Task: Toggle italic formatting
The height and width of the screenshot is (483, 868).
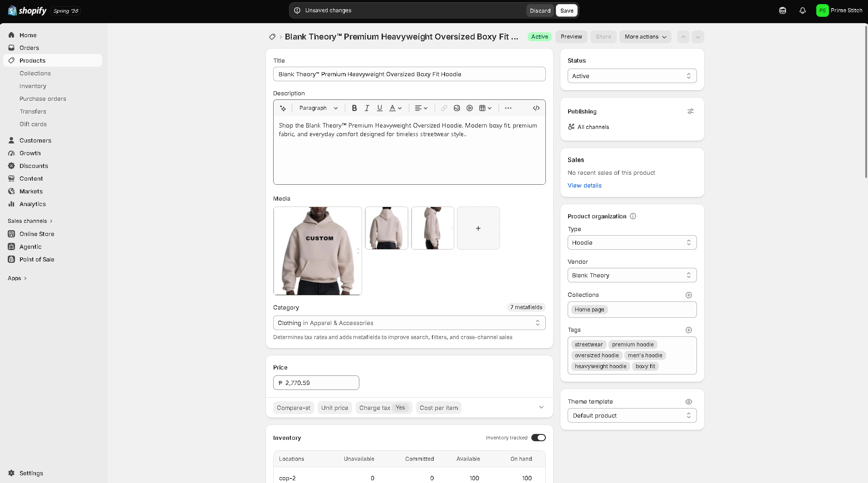Action: point(367,108)
